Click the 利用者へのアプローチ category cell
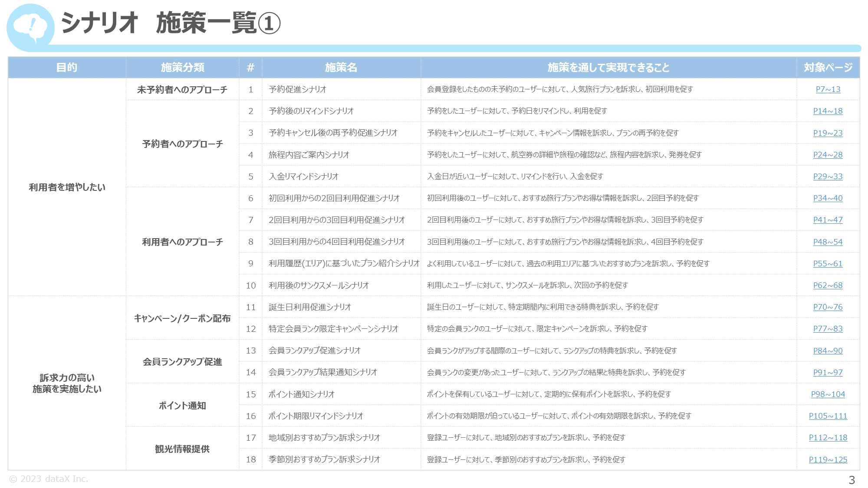The height and width of the screenshot is (488, 868). point(182,242)
